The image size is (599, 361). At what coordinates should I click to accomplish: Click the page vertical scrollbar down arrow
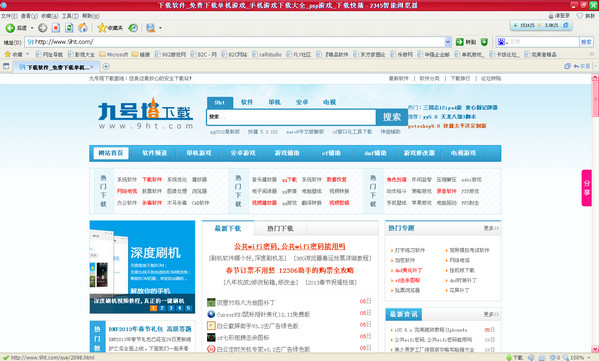click(595, 349)
